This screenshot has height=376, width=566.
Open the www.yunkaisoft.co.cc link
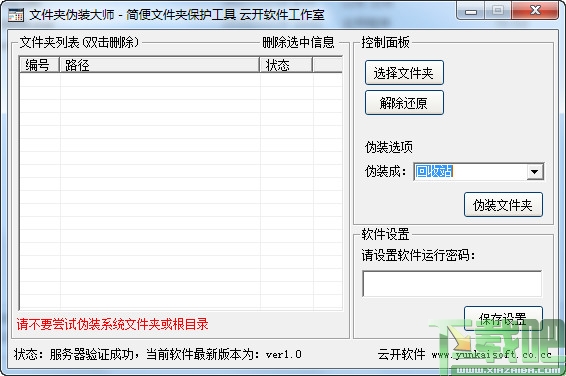tap(491, 355)
